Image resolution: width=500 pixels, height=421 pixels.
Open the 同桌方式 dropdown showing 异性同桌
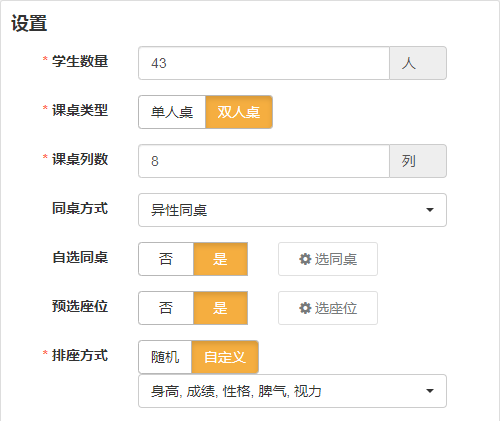click(292, 210)
